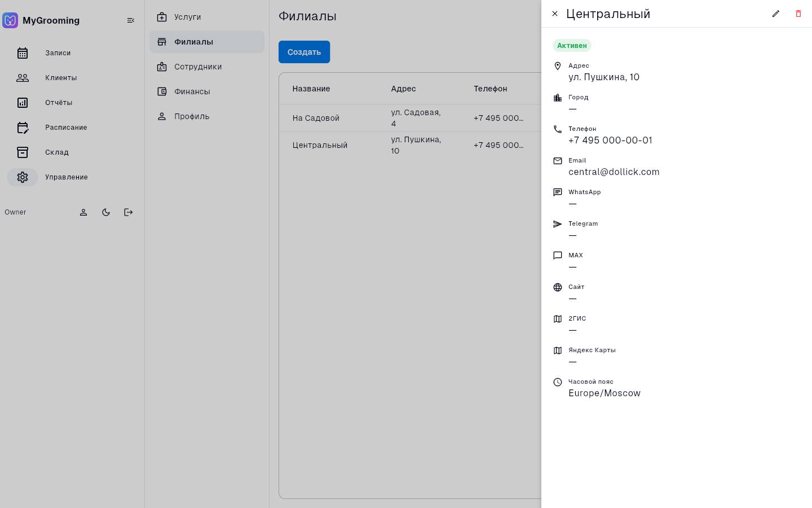Click the location pin icon beside Адрес
This screenshot has width=812, height=508.
point(558,66)
